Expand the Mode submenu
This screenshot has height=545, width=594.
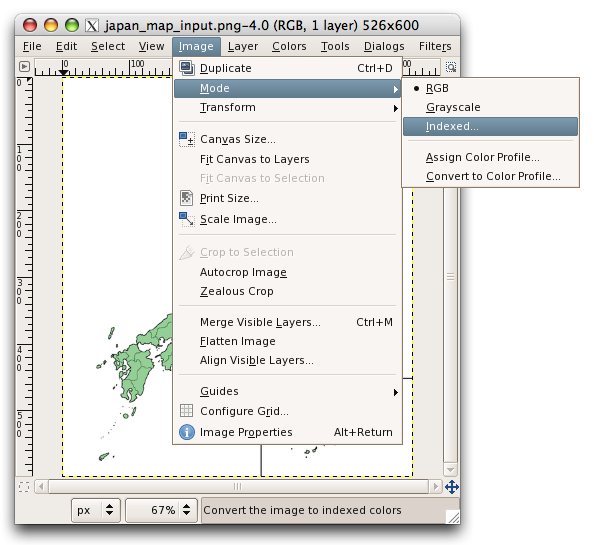coord(287,88)
